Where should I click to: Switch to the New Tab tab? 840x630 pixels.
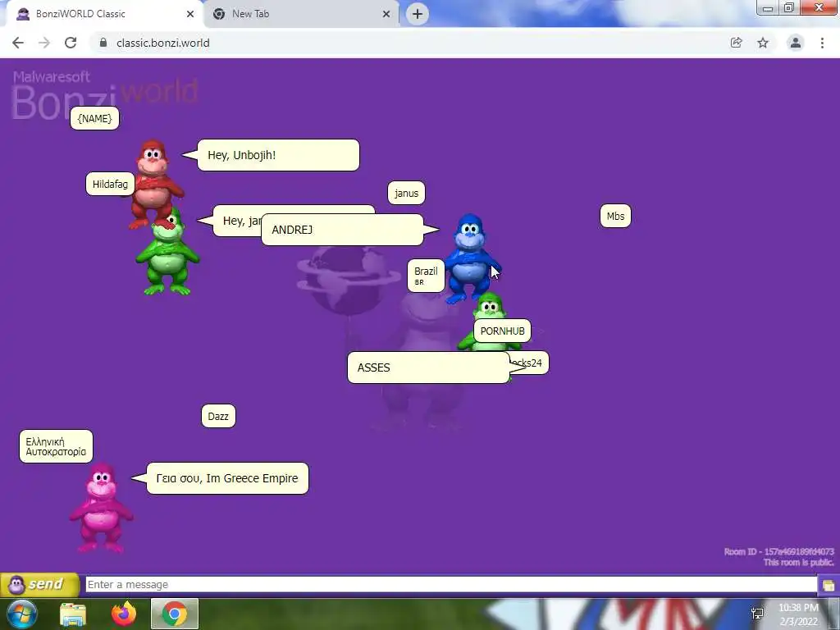click(300, 14)
